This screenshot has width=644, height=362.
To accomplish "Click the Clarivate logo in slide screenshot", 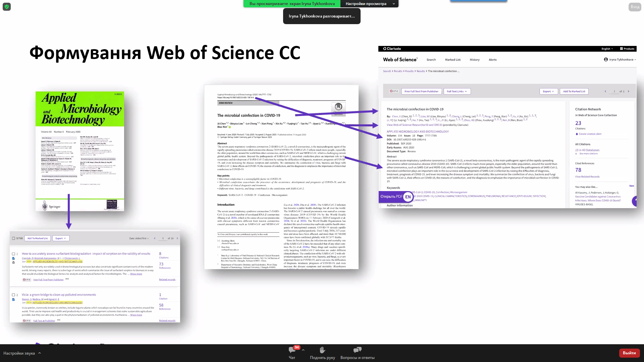I will click(392, 49).
